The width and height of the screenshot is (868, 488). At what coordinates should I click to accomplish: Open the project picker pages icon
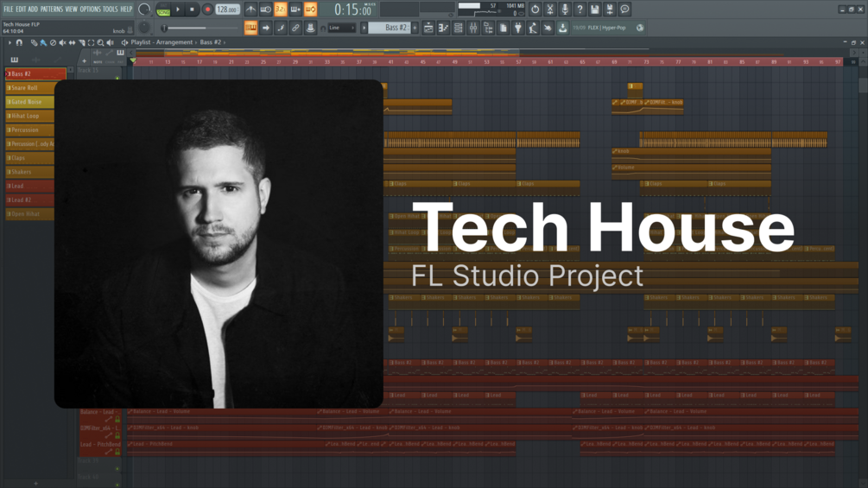504,28
